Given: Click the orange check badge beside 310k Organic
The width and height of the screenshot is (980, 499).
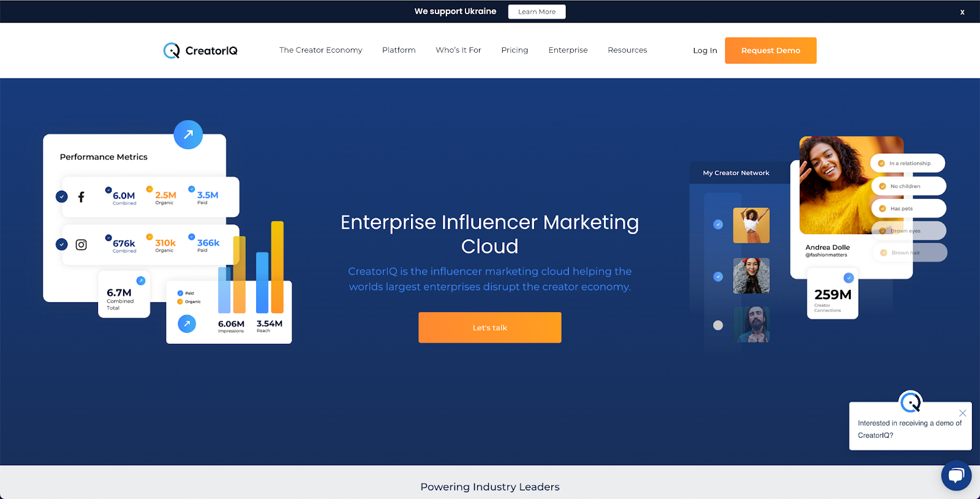Looking at the screenshot, I should point(149,237).
